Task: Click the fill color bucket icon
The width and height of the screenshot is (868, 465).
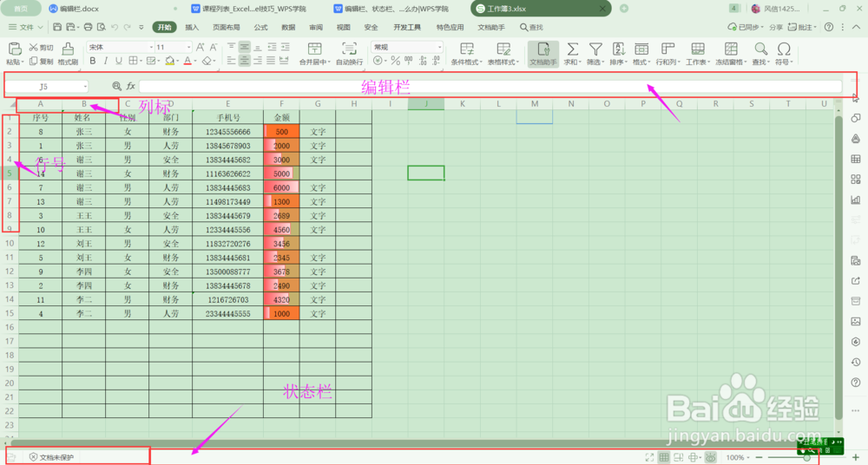Action: click(169, 61)
